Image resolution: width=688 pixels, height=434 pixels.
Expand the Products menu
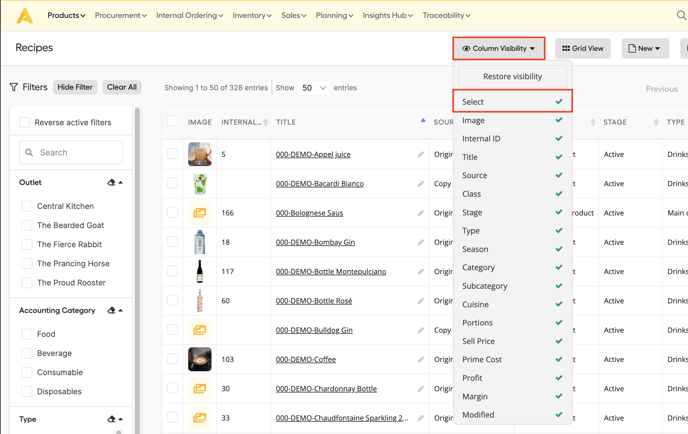coord(66,15)
